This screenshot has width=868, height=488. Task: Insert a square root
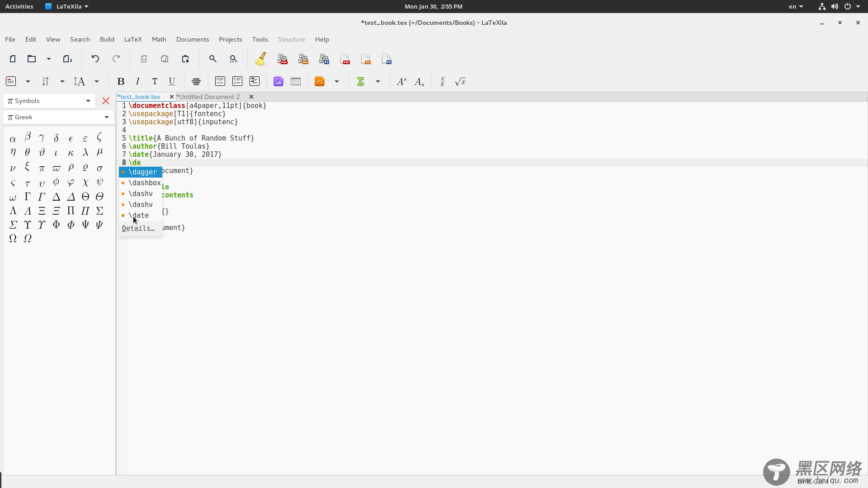[x=460, y=81]
